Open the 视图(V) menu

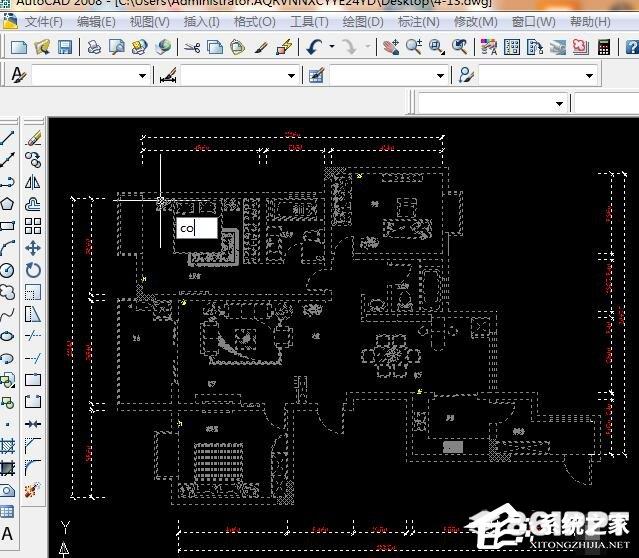[150, 22]
